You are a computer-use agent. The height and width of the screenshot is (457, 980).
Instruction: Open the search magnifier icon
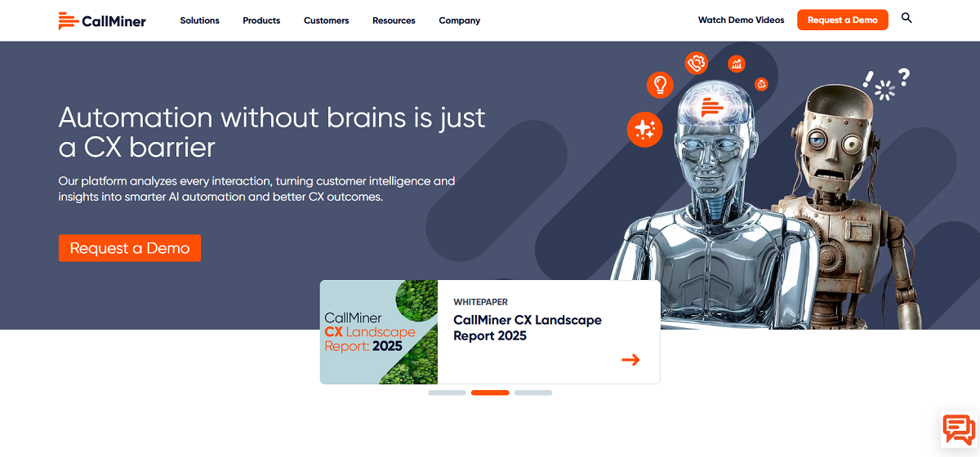906,18
